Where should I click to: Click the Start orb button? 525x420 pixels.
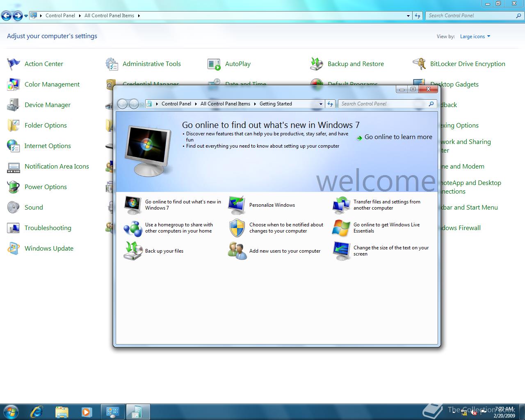coord(11,411)
